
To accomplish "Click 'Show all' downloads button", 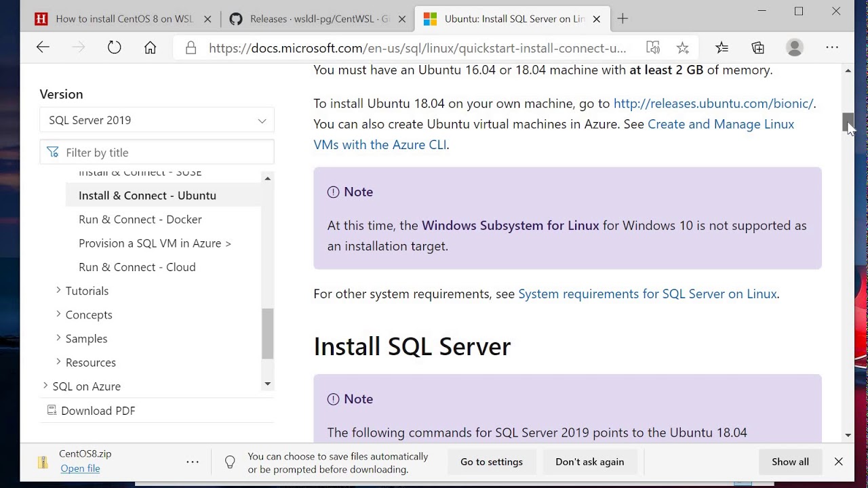I will pyautogui.click(x=790, y=462).
